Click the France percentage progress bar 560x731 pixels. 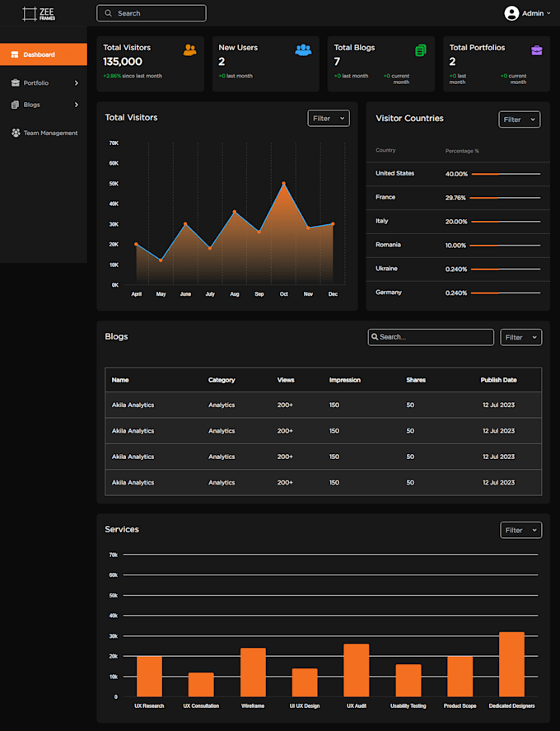pos(505,198)
